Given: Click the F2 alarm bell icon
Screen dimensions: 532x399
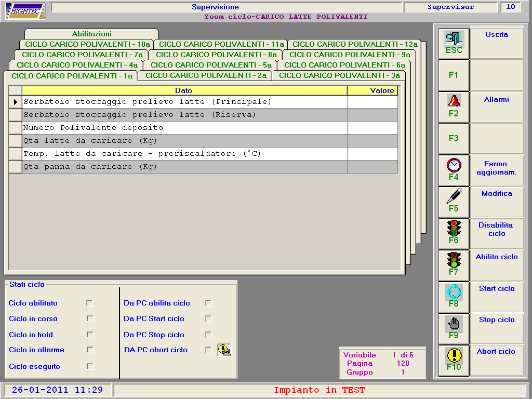Looking at the screenshot, I should (454, 101).
